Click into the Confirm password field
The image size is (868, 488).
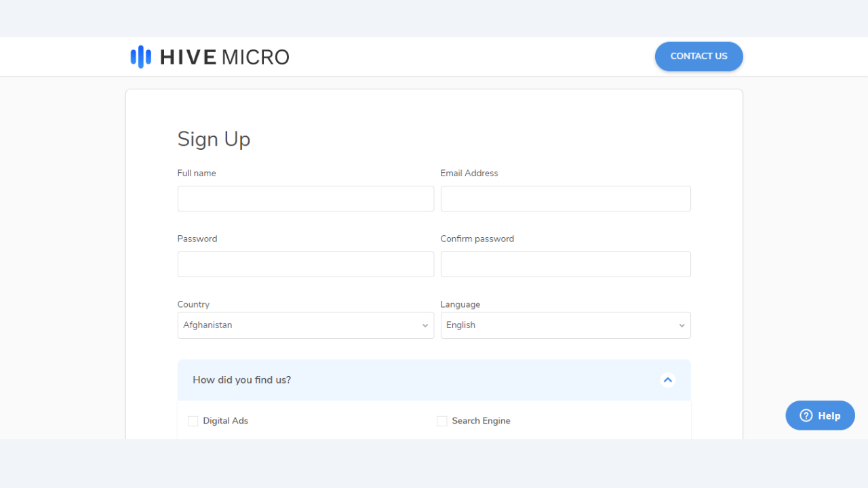(566, 264)
